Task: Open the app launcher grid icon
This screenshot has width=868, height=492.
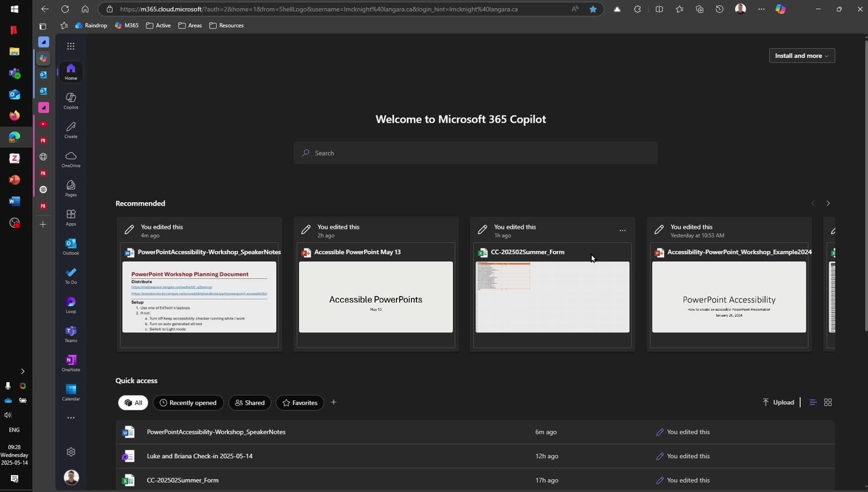Action: click(71, 46)
